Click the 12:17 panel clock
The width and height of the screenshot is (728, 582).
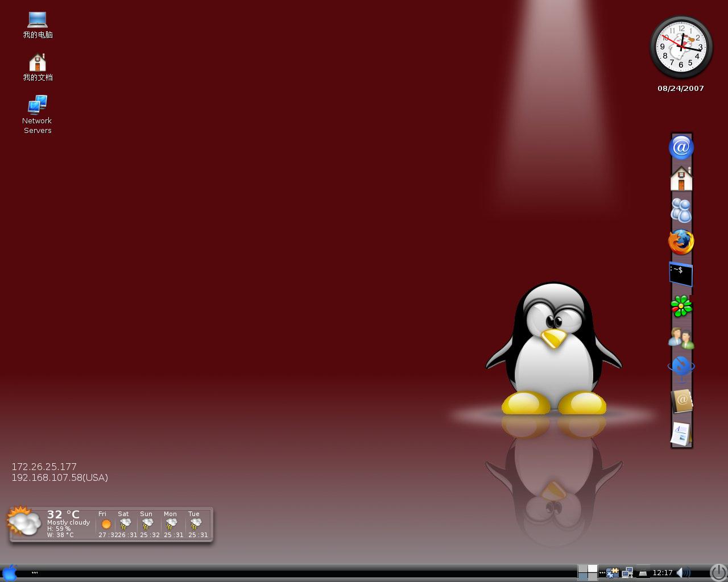click(x=663, y=573)
